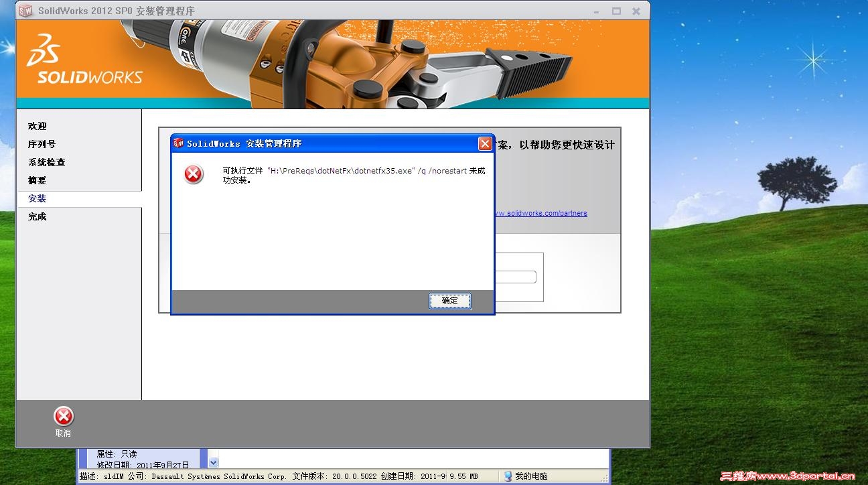
Task: Close the SolidWorks 2012 SP0 installer window
Action: pos(636,11)
